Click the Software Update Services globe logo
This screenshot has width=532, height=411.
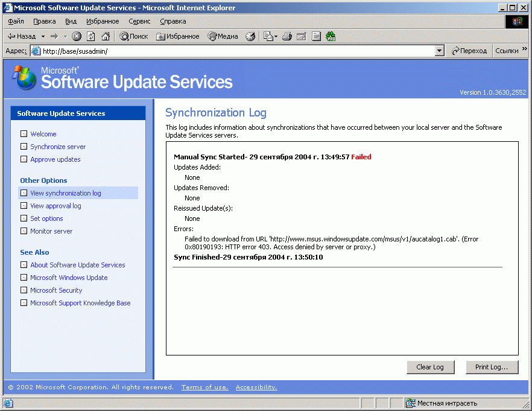coord(24,77)
